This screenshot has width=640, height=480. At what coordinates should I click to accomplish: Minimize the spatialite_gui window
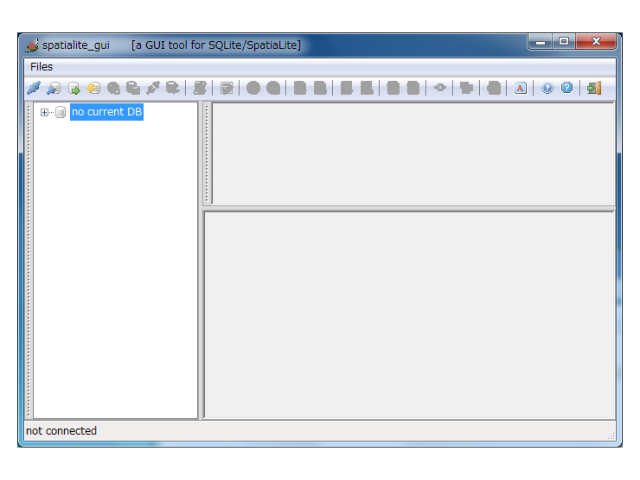[541, 42]
